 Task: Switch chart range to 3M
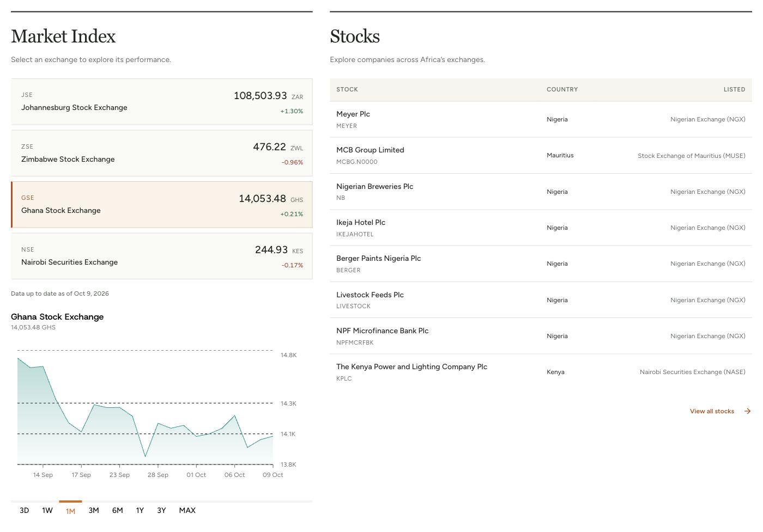94,510
